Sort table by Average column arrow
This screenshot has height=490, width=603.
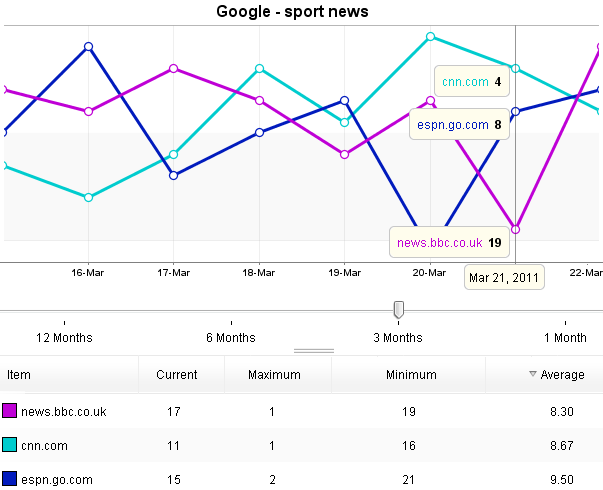point(532,374)
